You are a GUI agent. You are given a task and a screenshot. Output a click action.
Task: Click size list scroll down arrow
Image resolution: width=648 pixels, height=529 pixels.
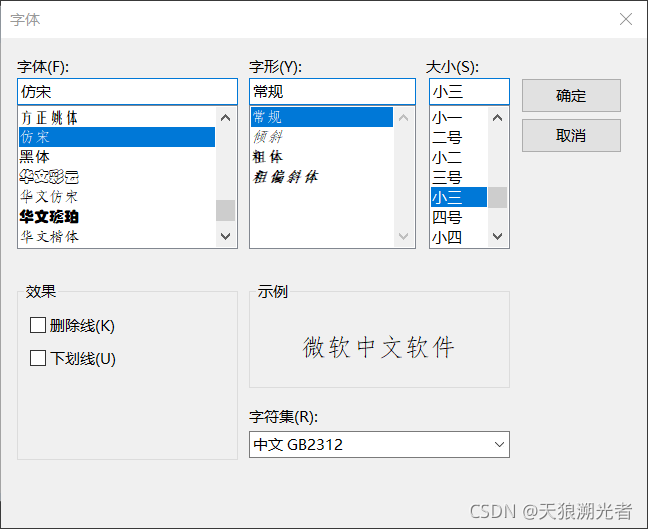pyautogui.click(x=498, y=236)
